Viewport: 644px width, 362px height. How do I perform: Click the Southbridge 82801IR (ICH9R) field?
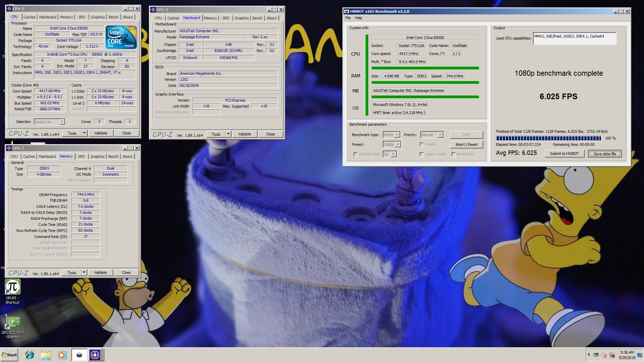[x=228, y=51]
